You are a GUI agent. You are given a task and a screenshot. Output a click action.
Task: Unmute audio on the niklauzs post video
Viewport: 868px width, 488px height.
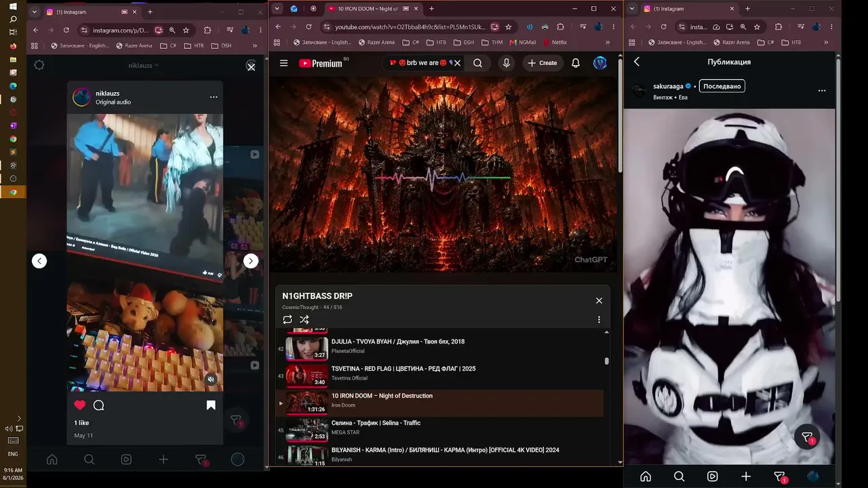point(211,380)
